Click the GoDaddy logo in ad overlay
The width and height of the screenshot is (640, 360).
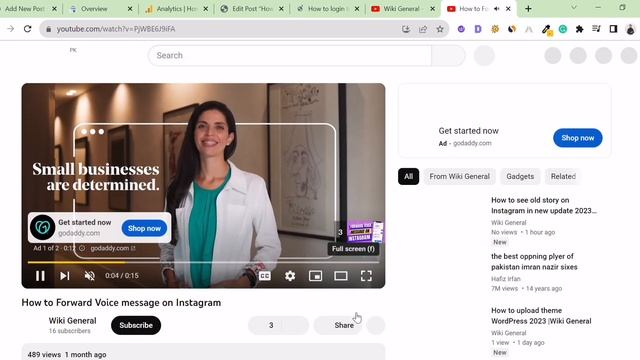click(x=42, y=227)
